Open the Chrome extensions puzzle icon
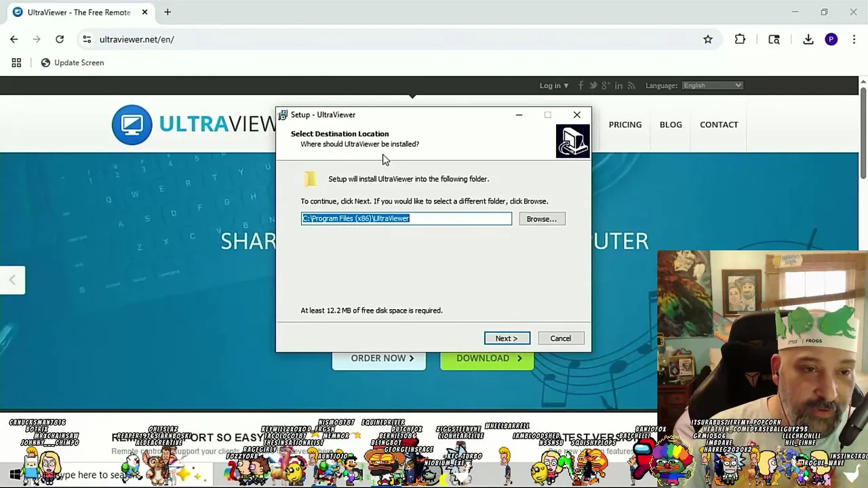Image resolution: width=868 pixels, height=488 pixels. (740, 39)
